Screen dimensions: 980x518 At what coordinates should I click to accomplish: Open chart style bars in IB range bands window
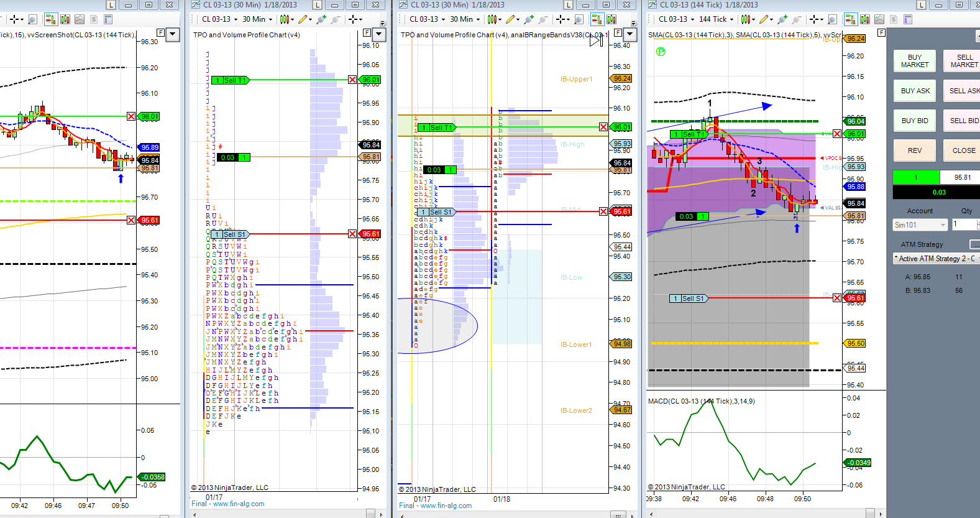[493, 19]
